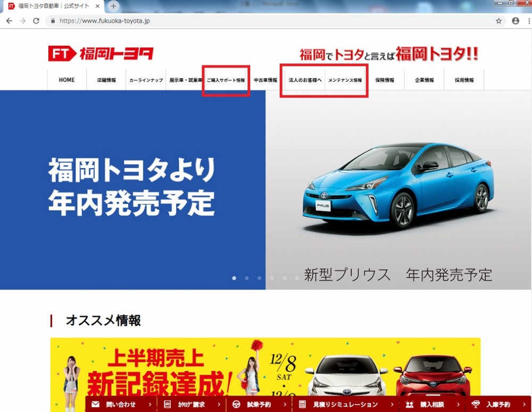Select 保険情報 in the navigation

[x=385, y=80]
